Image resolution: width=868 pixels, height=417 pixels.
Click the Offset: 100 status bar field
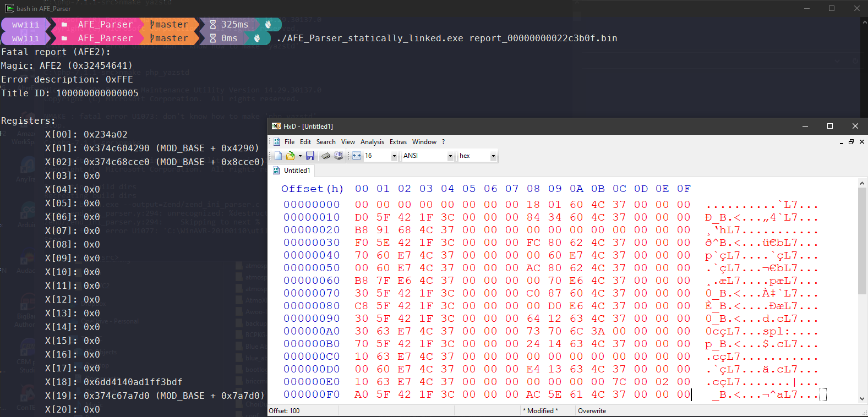pos(303,411)
